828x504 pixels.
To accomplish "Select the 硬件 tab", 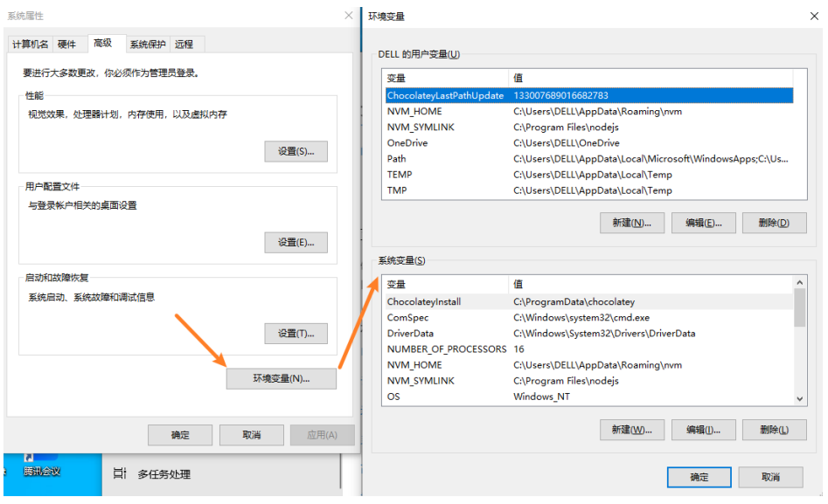I will pos(67,45).
